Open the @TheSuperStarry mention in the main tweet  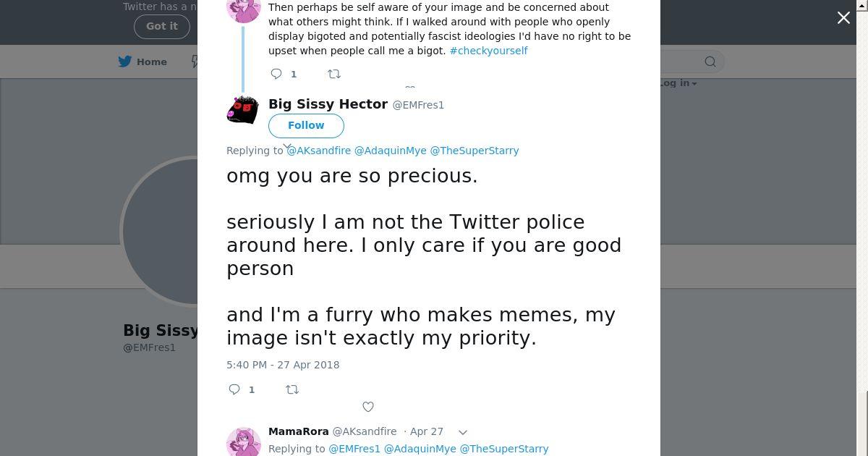click(x=475, y=151)
